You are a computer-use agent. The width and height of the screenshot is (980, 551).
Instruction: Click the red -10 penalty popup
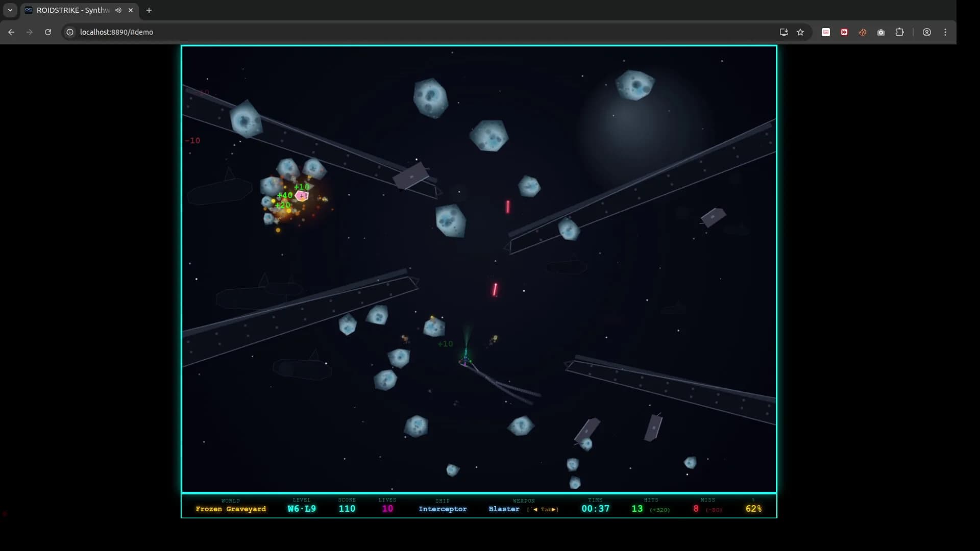click(x=192, y=140)
